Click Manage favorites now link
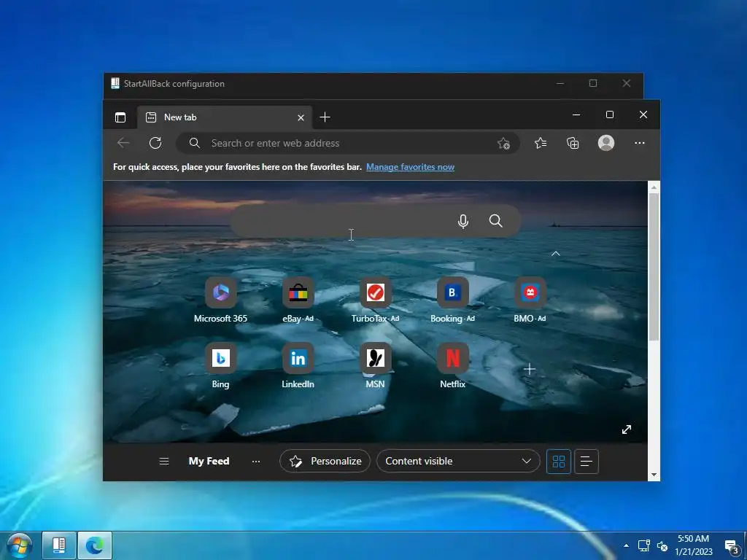This screenshot has width=747, height=560. tap(410, 167)
